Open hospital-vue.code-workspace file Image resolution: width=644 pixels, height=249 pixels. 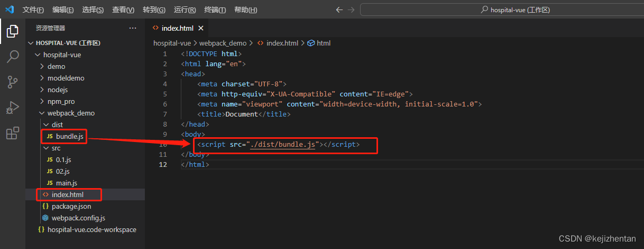pyautogui.click(x=85, y=229)
